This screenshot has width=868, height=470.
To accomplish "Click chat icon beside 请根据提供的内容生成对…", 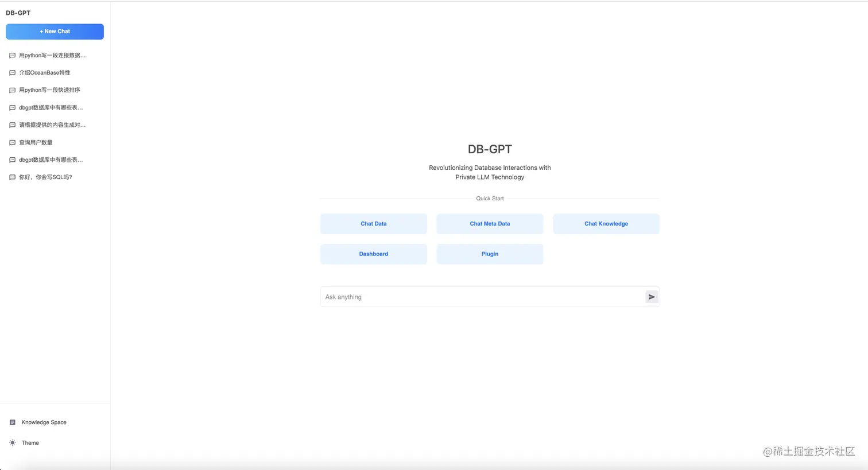I will click(13, 125).
